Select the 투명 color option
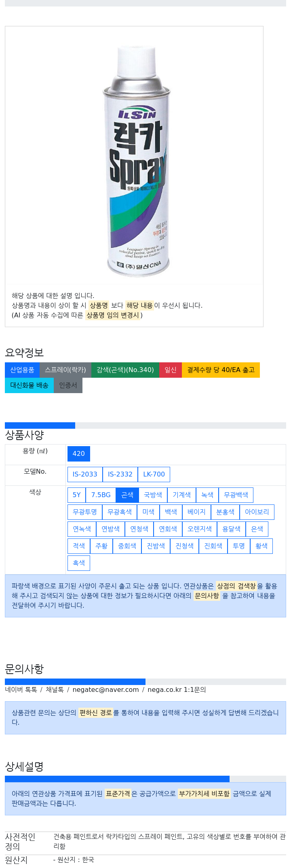 click(x=239, y=546)
